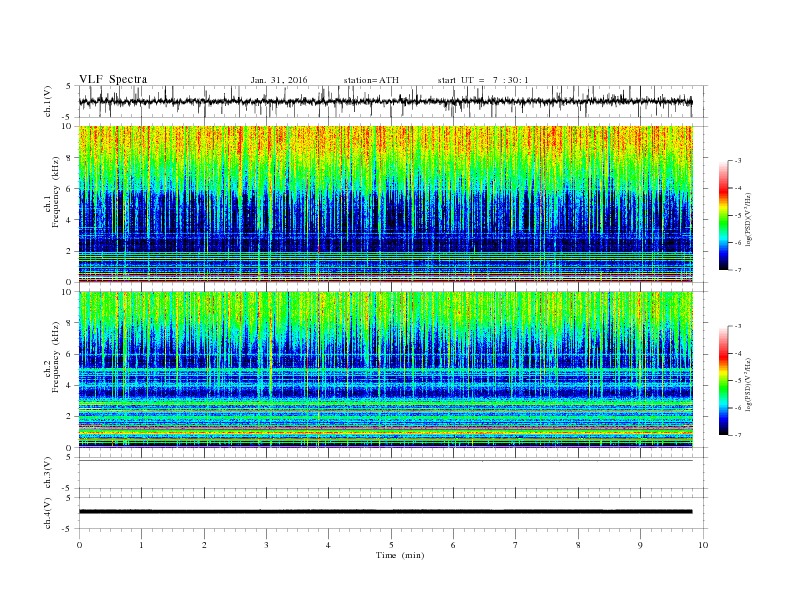The width and height of the screenshot is (792, 612).
Task: Click inside the ch.1 frequency spectrogram panel
Action: click(385, 204)
